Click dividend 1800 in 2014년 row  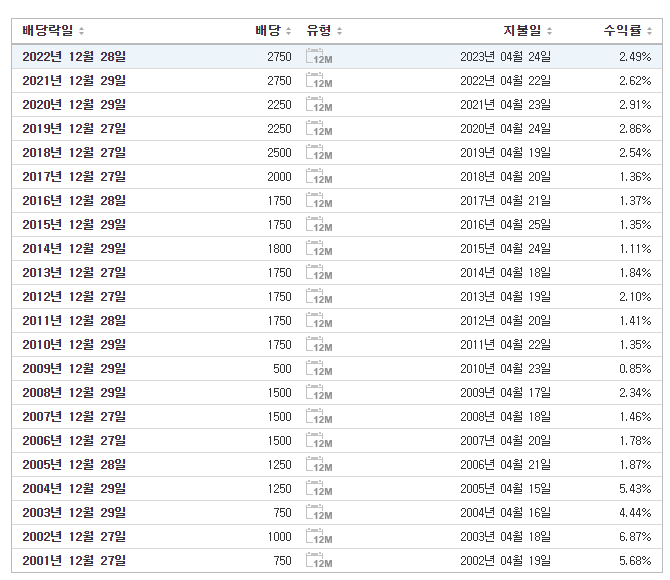280,249
